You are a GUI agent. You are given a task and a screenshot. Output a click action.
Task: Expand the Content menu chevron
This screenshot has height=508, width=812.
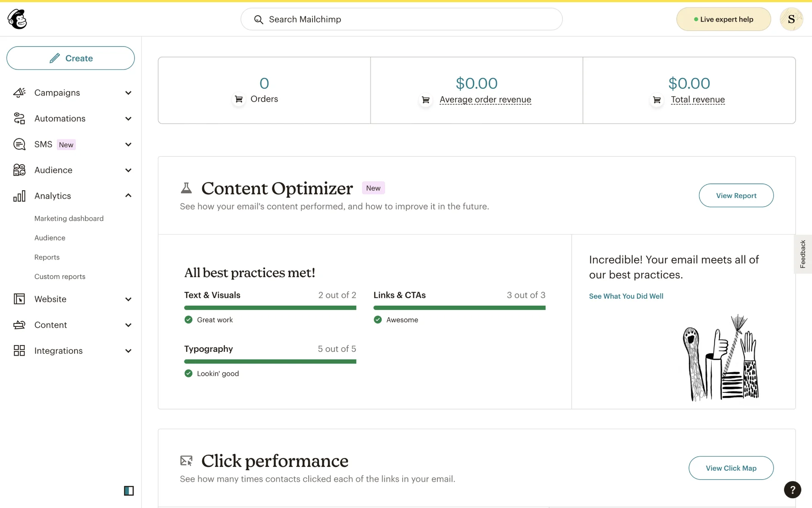pyautogui.click(x=128, y=325)
